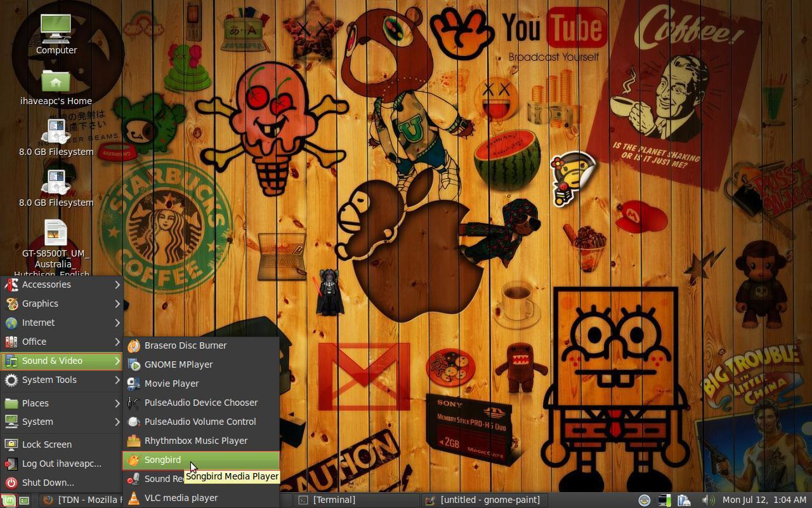812x508 pixels.
Task: Click the Rhythmbox Music Player icon
Action: pos(133,441)
